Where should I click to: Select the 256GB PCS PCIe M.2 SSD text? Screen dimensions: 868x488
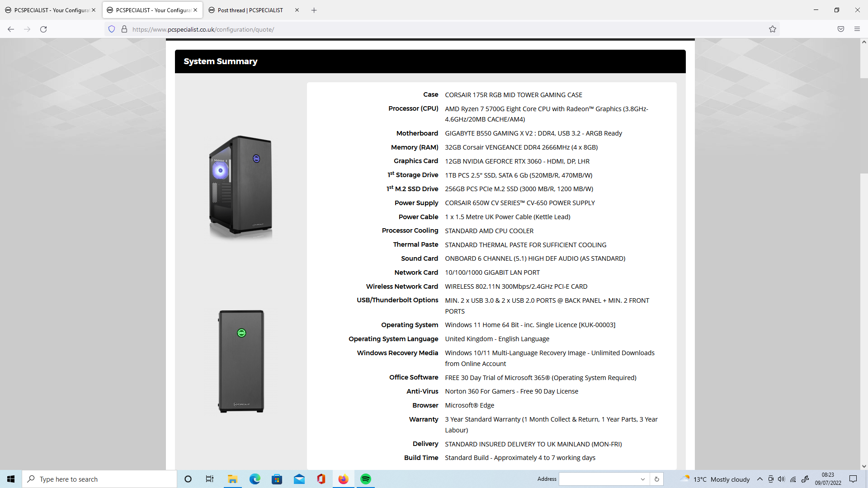[519, 189]
